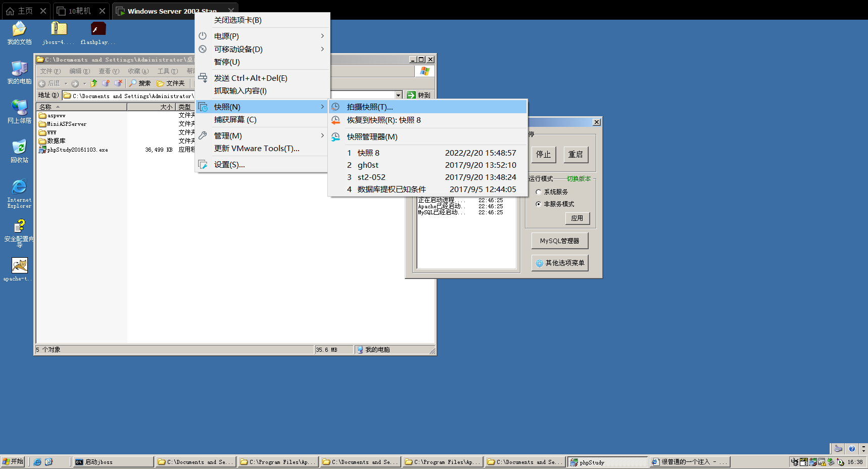Click the settings icon beside 设置(S)...
Viewport: 868px width, 469px height.
point(203,164)
